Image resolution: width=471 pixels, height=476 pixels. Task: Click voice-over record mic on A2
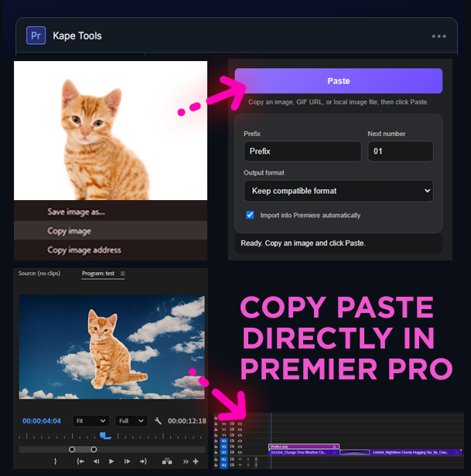coord(256,465)
